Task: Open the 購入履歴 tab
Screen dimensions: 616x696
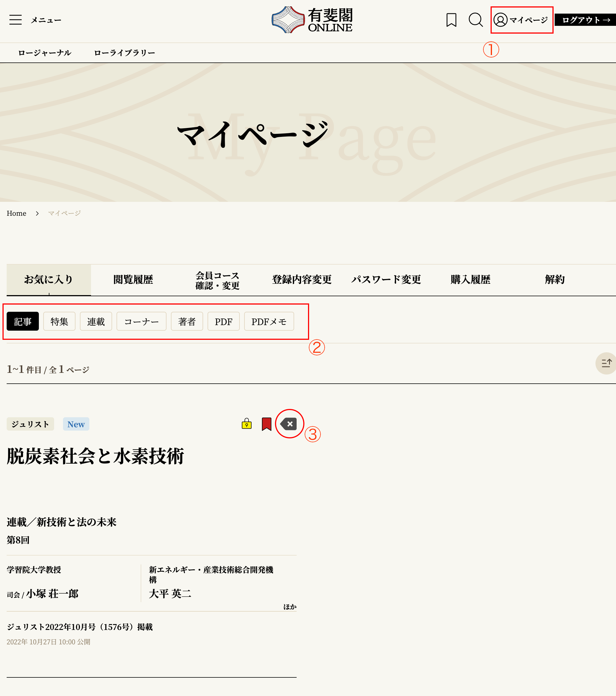Action: click(x=470, y=280)
